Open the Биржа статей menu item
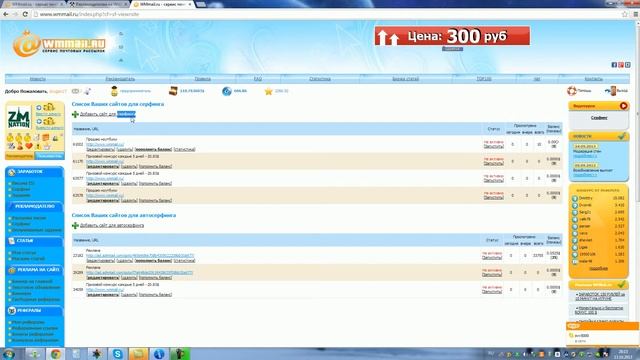640x360 pixels. point(406,79)
